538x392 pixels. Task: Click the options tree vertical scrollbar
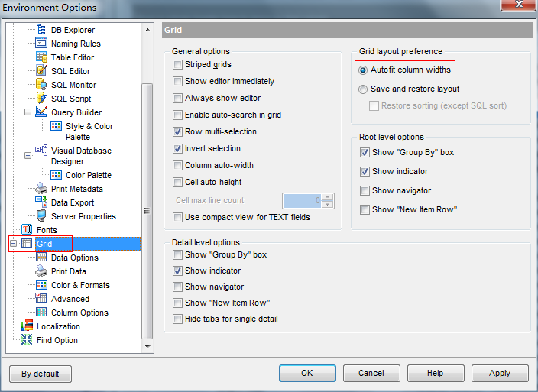(x=147, y=153)
